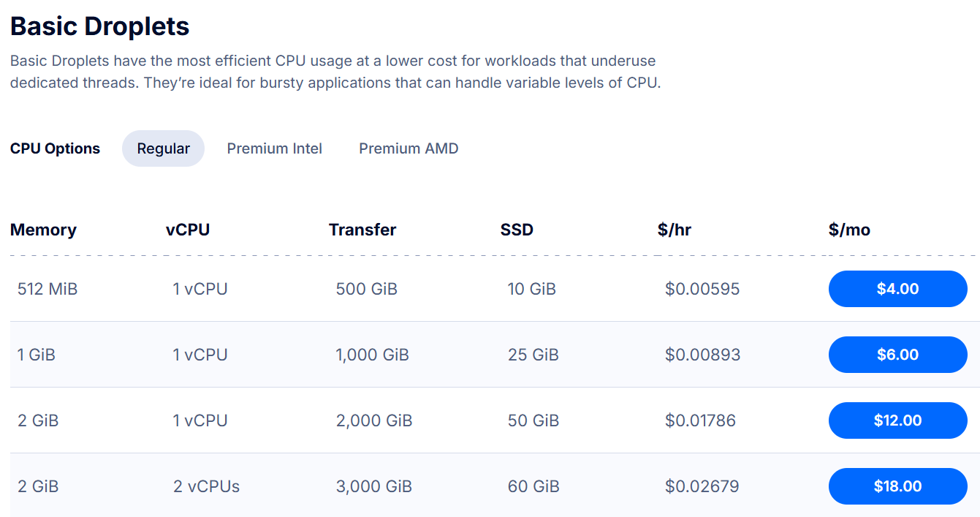Sort the table by Transfer column

[362, 230]
